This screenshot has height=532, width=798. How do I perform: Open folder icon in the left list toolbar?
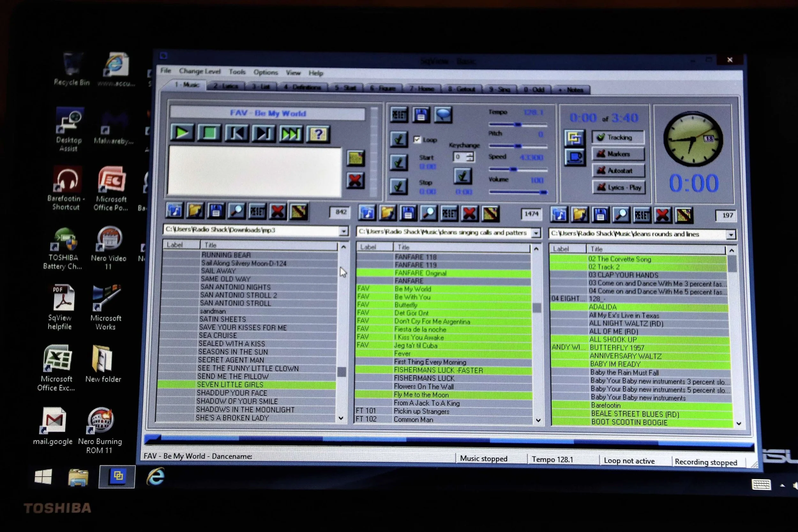click(195, 211)
